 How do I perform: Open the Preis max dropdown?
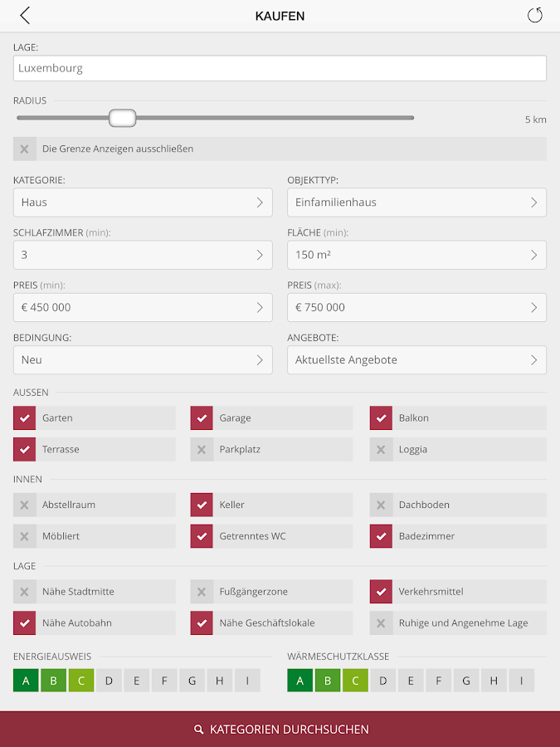416,307
